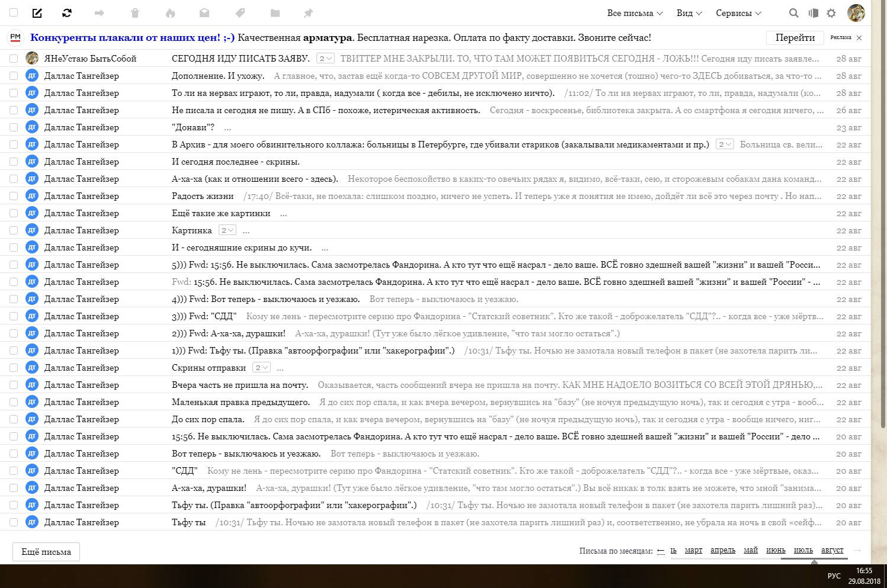
Task: Load more with "Ещё письма" button
Action: click(x=46, y=552)
